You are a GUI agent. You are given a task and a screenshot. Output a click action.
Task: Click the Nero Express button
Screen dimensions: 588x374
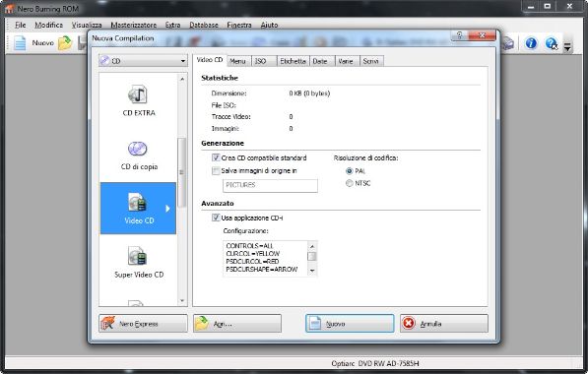143,324
